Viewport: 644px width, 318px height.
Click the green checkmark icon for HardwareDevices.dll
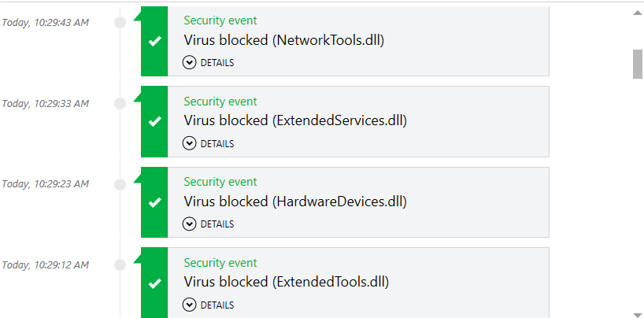[x=155, y=202]
